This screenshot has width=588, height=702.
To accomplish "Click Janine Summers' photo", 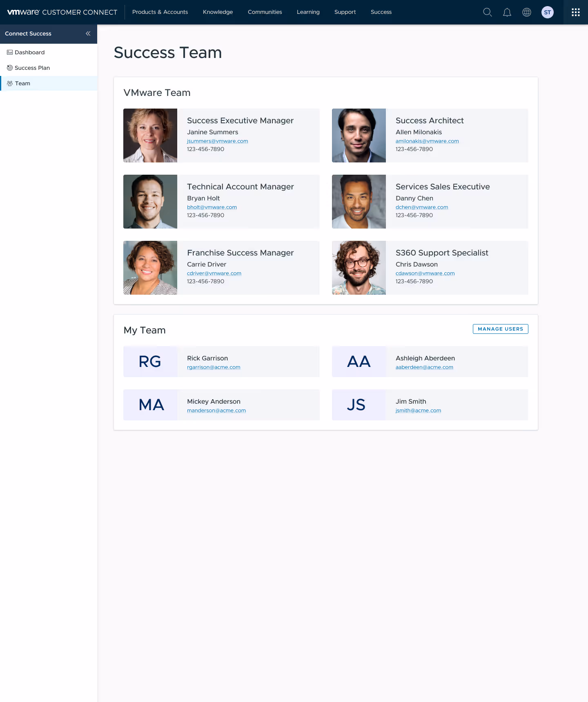I will pos(150,136).
